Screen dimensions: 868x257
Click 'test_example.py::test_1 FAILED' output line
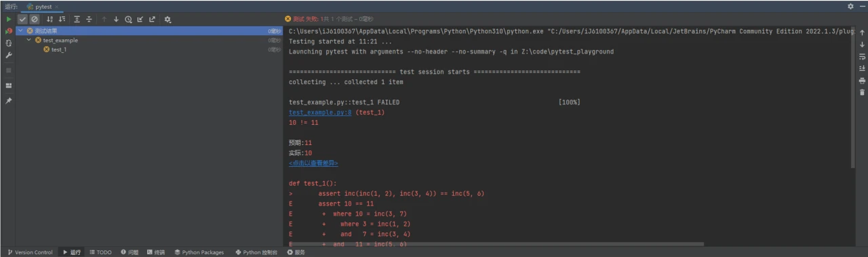pyautogui.click(x=344, y=102)
